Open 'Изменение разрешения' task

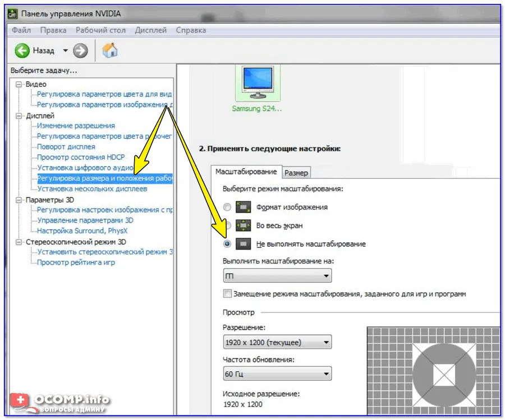click(76, 126)
